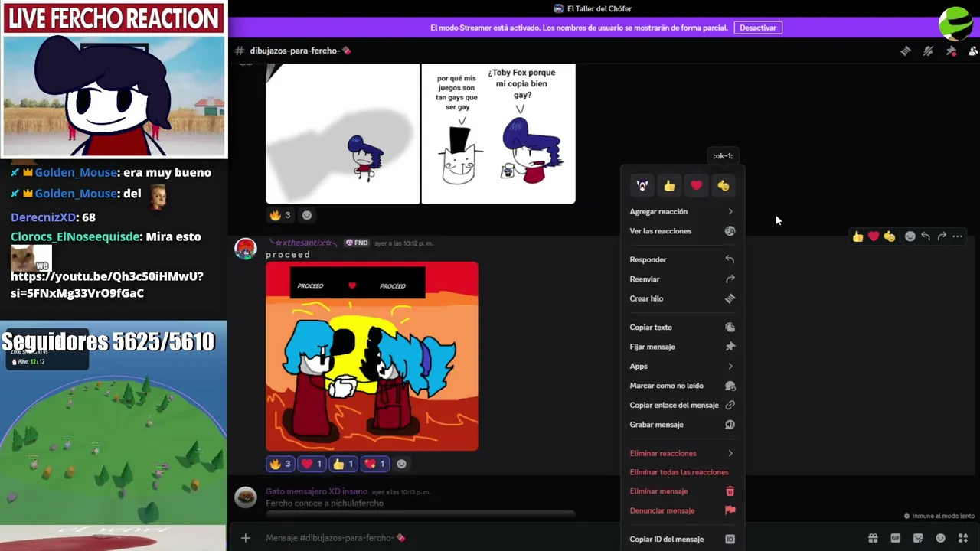
Task: Click the Gato mensajero avatar
Action: 245,497
